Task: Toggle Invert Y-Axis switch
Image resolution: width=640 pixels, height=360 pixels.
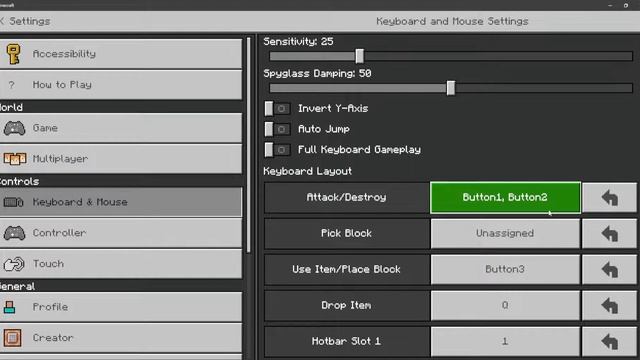Action: pos(278,109)
